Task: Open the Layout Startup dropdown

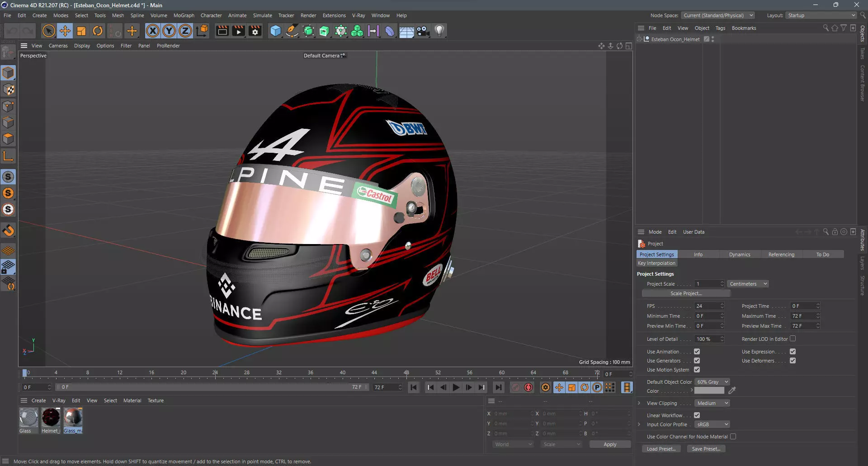Action: coord(821,15)
